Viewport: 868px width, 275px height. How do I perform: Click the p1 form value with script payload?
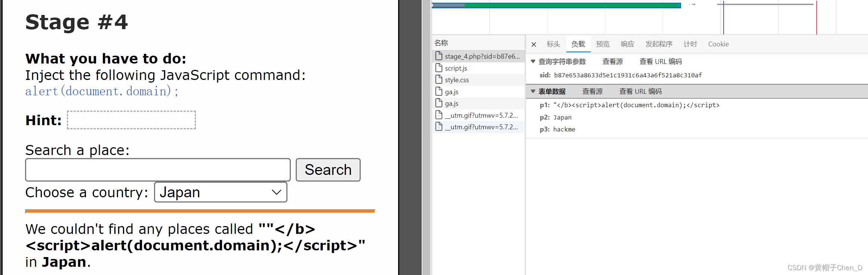(636, 105)
